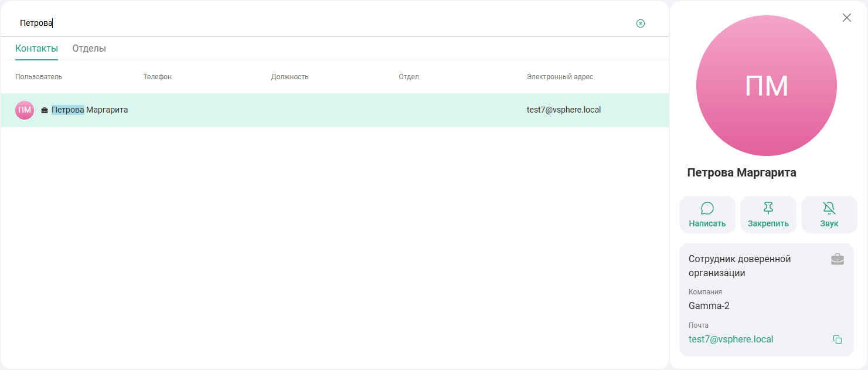Viewport: 868px width, 370px height.
Task: Click test7@vsphere.local in the table row
Action: click(x=564, y=110)
